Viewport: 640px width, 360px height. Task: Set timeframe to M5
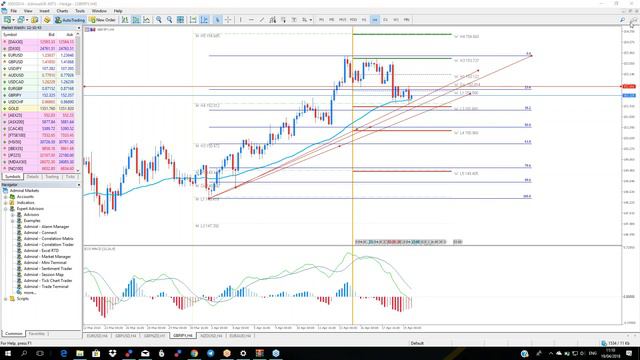click(332, 20)
